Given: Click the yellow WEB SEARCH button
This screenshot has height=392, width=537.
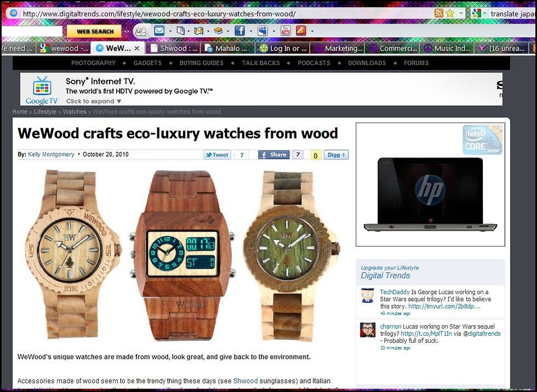Looking at the screenshot, I should (94, 31).
